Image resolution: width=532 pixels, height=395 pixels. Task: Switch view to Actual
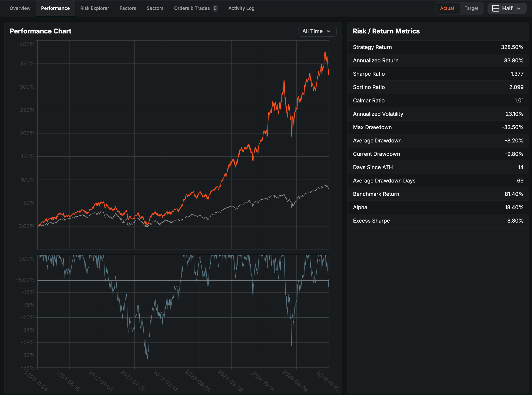tap(447, 8)
